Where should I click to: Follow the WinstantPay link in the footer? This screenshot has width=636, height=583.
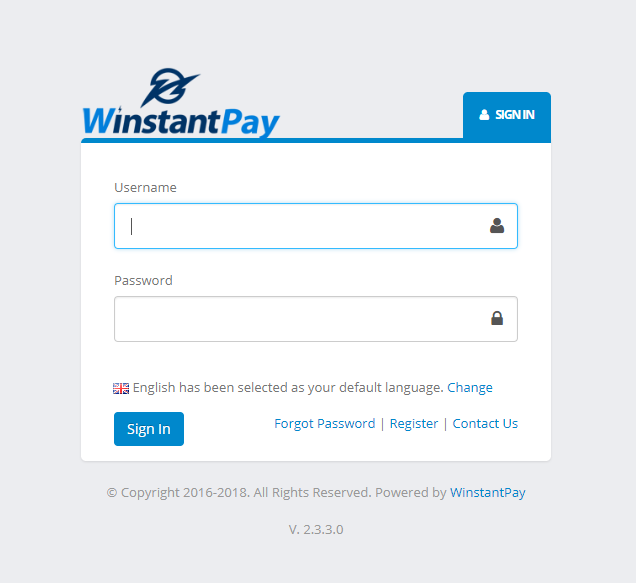point(488,493)
